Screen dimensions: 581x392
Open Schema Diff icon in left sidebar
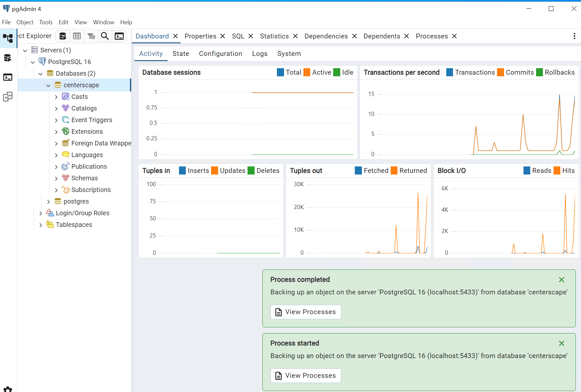point(8,97)
